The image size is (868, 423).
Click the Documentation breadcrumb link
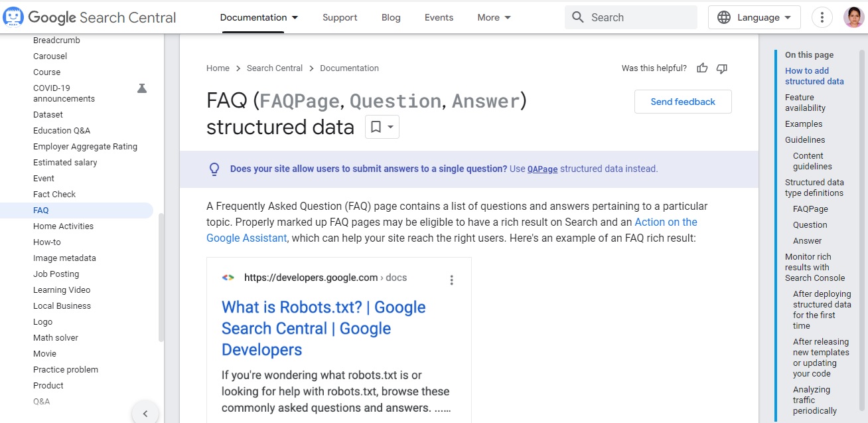[349, 68]
